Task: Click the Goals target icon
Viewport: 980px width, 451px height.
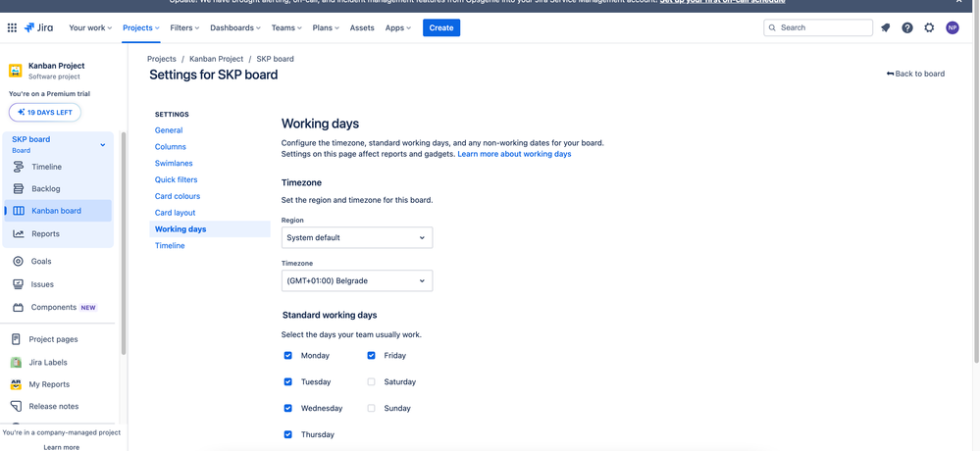Action: [x=18, y=261]
